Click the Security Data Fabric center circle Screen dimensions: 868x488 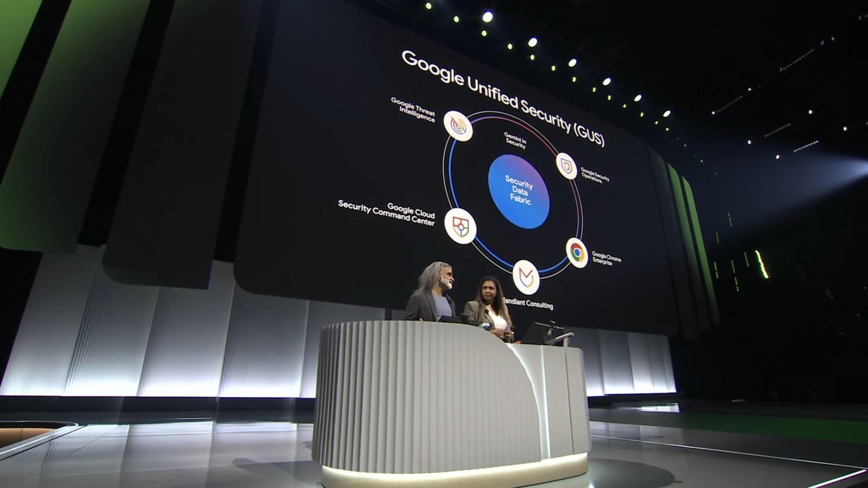pyautogui.click(x=519, y=191)
